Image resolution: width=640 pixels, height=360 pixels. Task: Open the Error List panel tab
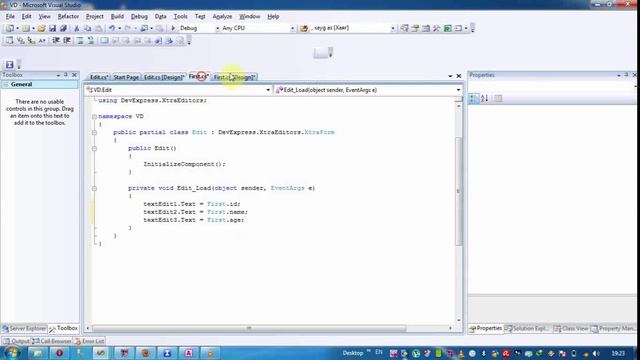click(x=90, y=341)
